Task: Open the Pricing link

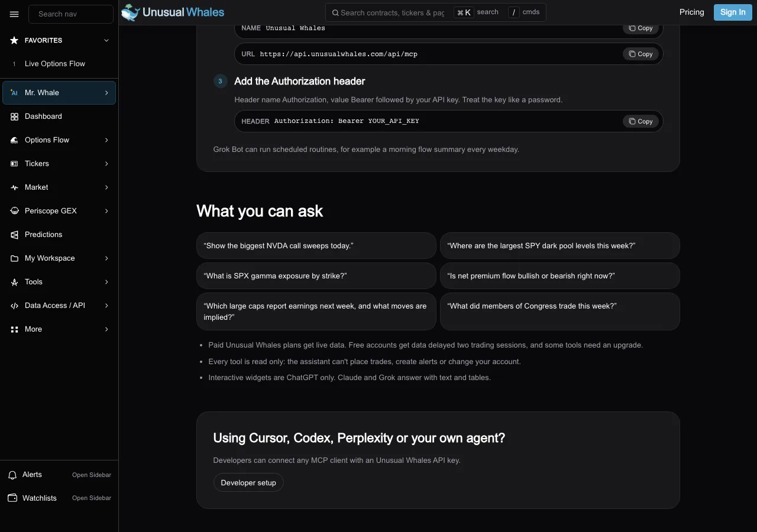Action: click(x=692, y=12)
